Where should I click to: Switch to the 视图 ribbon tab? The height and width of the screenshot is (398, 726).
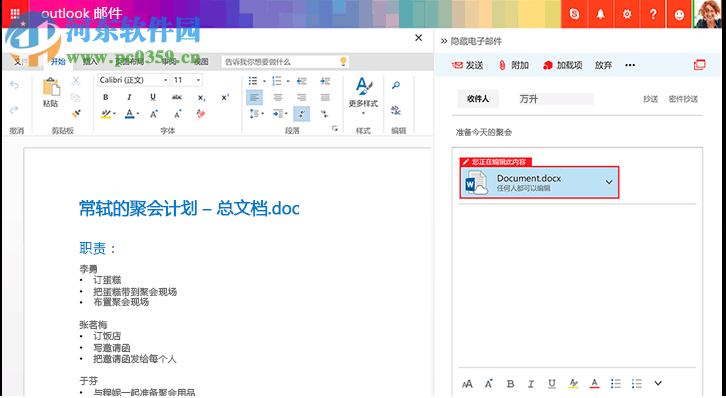pos(201,62)
